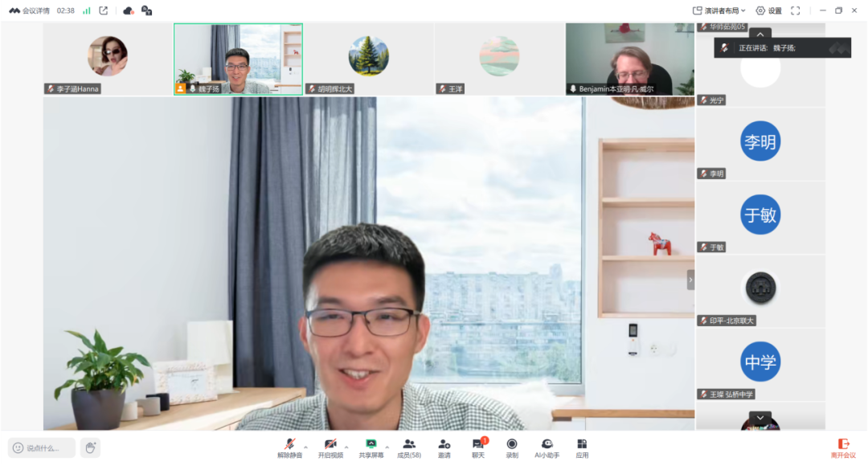Click the invite (邀请) icon
Viewport: 868px width, 466px height.
point(444,448)
